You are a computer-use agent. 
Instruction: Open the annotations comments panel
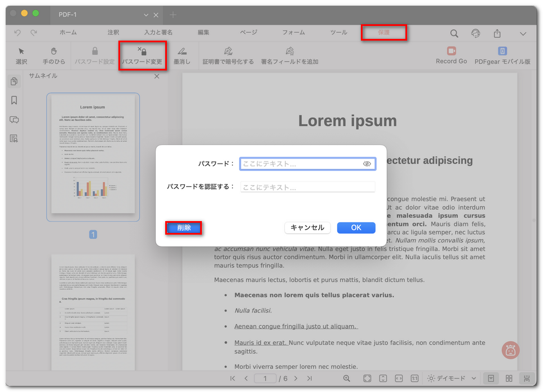point(13,120)
